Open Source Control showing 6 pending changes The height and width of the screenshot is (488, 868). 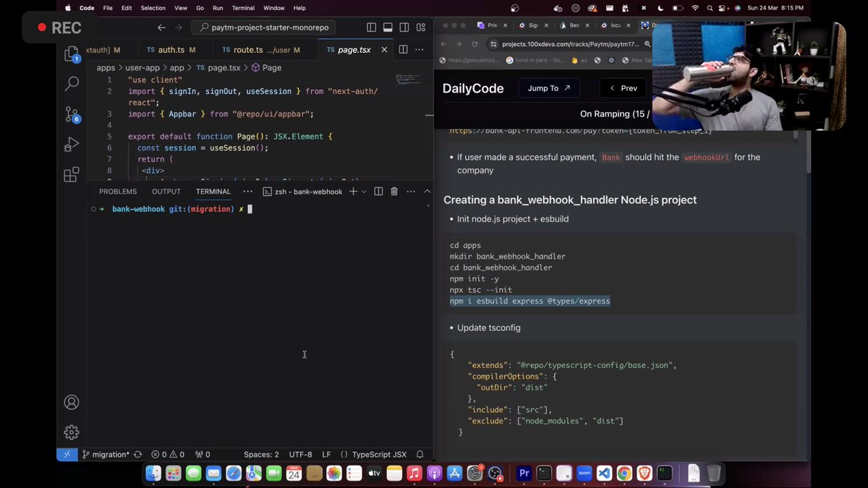72,114
